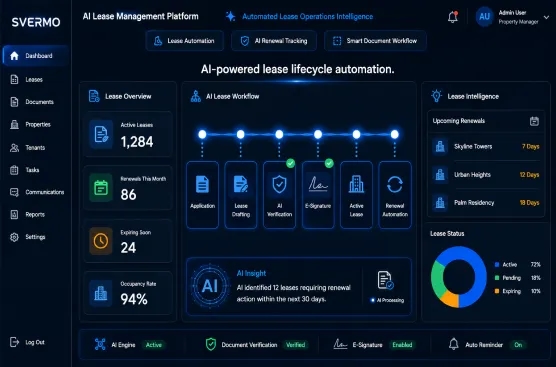This screenshot has height=367, width=556.
Task: Click the blue Active legend swatch
Action: [x=497, y=265]
